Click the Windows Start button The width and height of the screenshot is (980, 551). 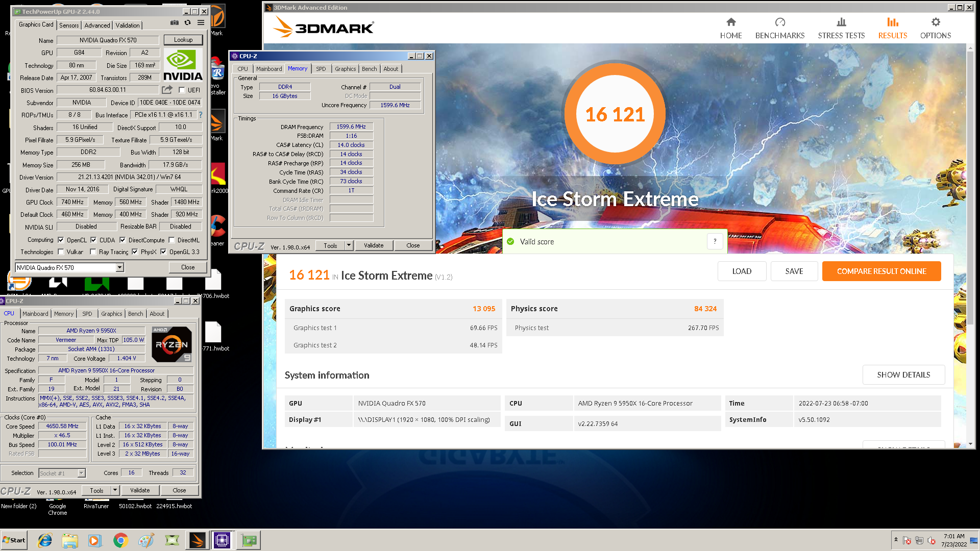14,540
